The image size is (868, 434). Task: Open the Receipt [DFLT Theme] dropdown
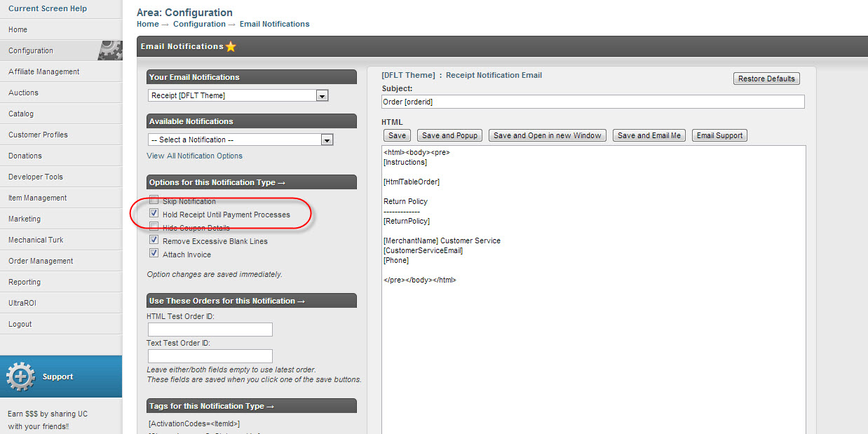click(x=238, y=95)
